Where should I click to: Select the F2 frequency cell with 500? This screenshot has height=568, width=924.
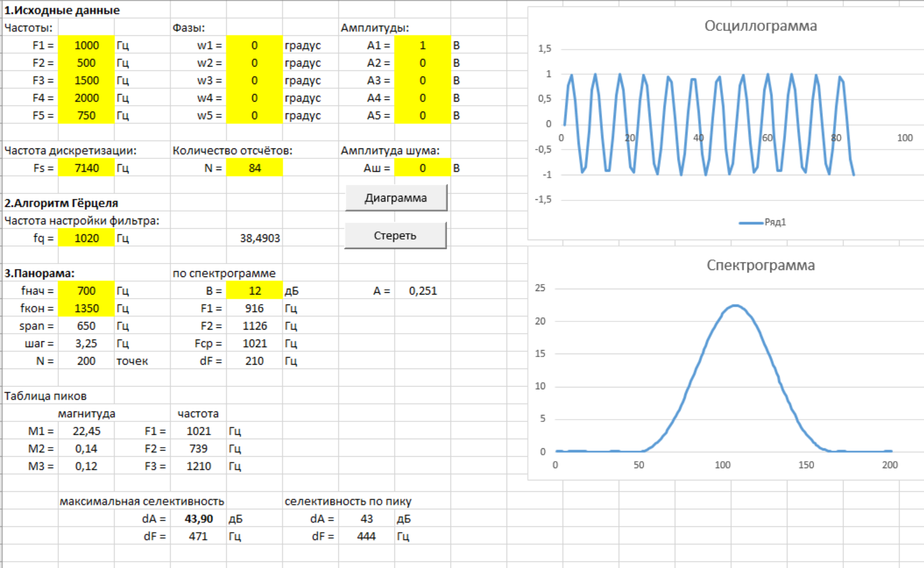pos(86,63)
